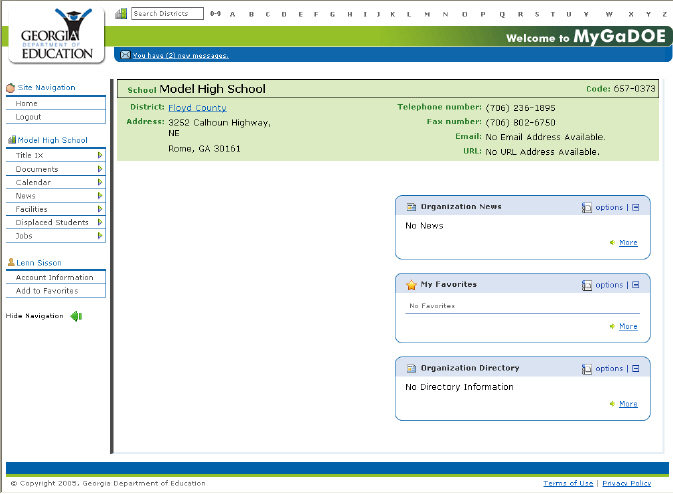This screenshot has height=494, width=673.
Task: Click the Georgia Department of Education logo
Action: pyautogui.click(x=57, y=35)
